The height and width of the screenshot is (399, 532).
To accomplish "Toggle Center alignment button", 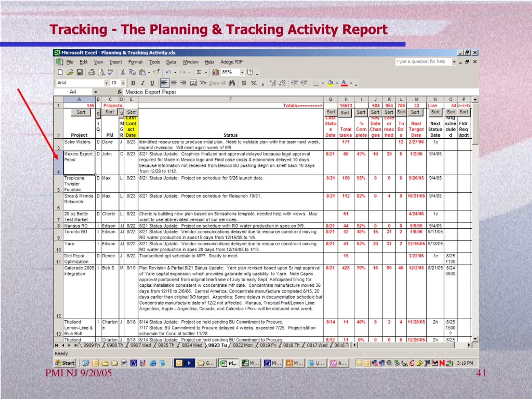I will (x=174, y=83).
